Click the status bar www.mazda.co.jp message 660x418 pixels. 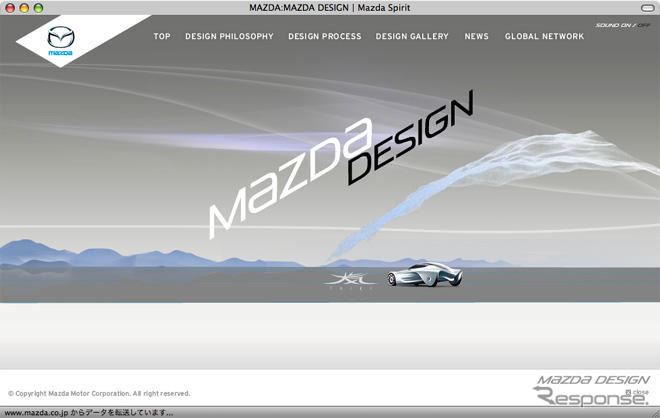[x=89, y=413]
